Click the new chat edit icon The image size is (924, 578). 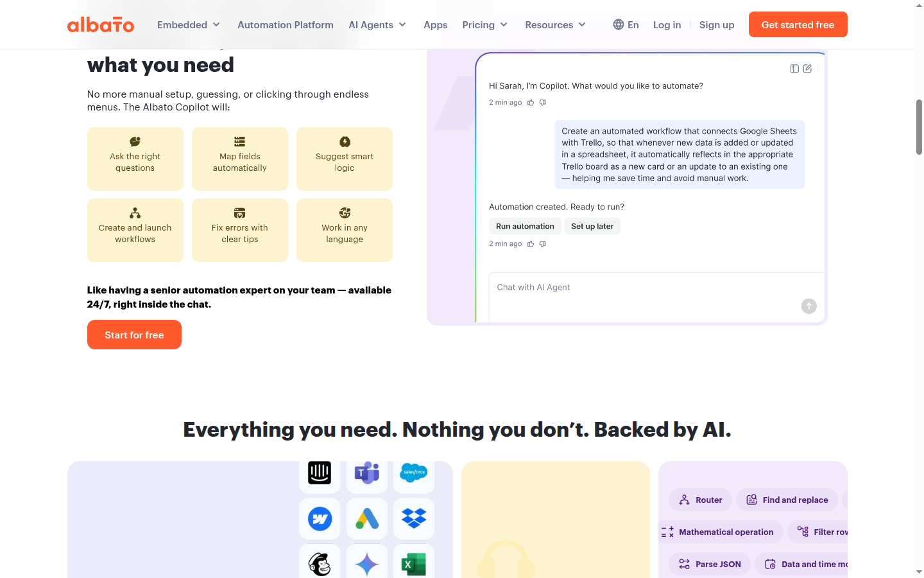tap(807, 69)
